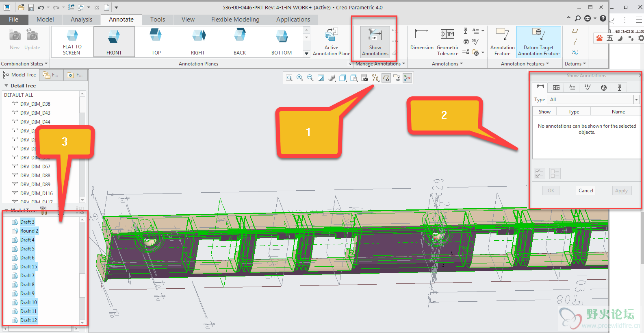Select the TOP annotation plane

click(x=156, y=42)
